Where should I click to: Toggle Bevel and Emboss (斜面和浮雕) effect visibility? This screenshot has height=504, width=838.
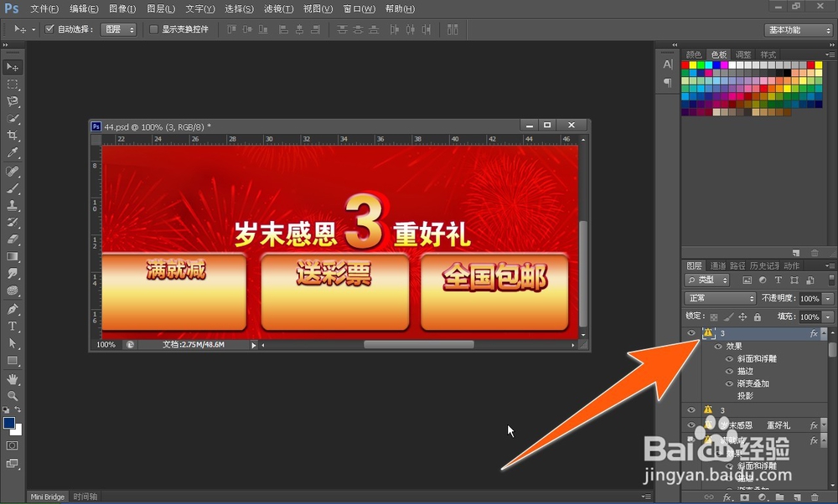(729, 359)
